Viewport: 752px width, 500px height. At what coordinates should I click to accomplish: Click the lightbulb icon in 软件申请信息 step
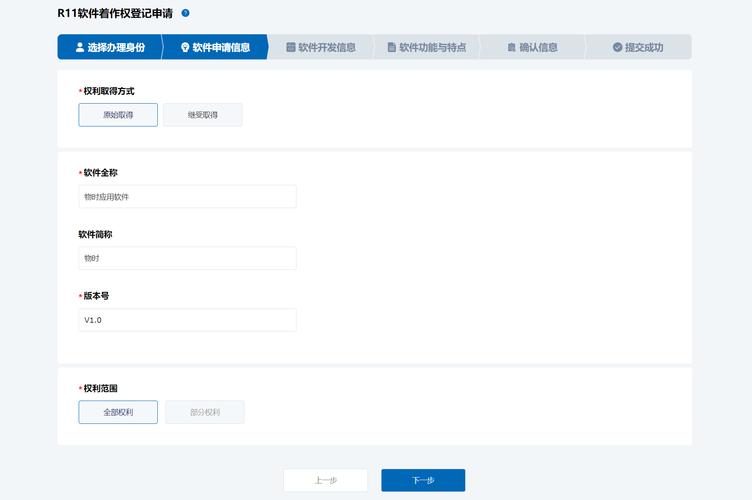185,47
